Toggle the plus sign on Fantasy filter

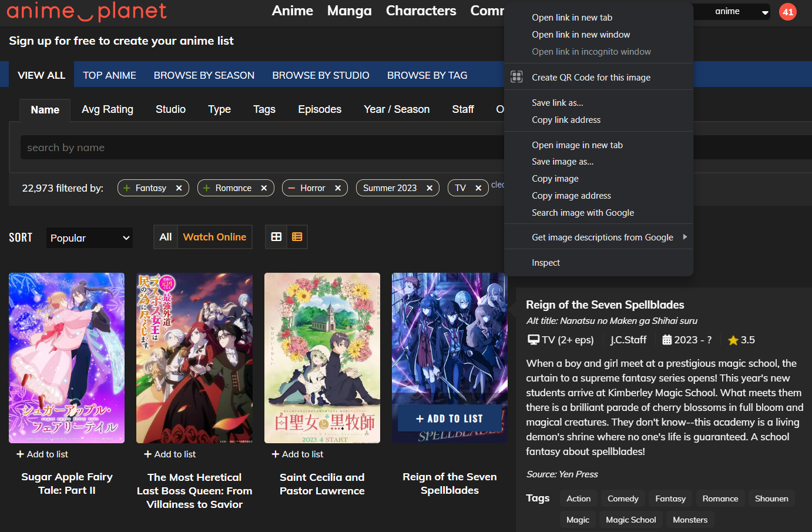[126, 188]
